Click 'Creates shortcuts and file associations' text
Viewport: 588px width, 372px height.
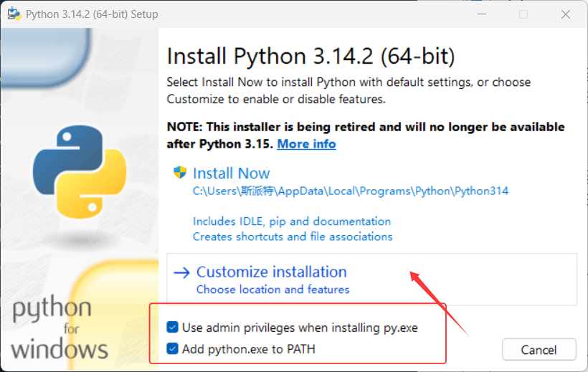click(293, 237)
